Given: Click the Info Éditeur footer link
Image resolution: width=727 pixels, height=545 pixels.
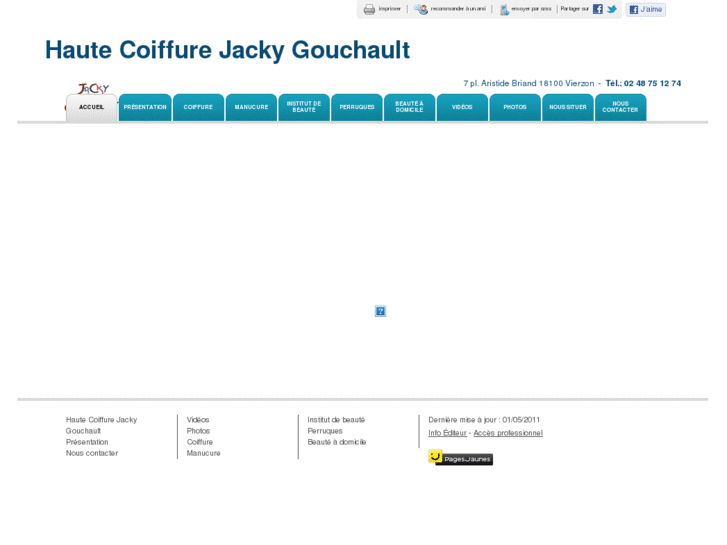Looking at the screenshot, I should pos(447,433).
